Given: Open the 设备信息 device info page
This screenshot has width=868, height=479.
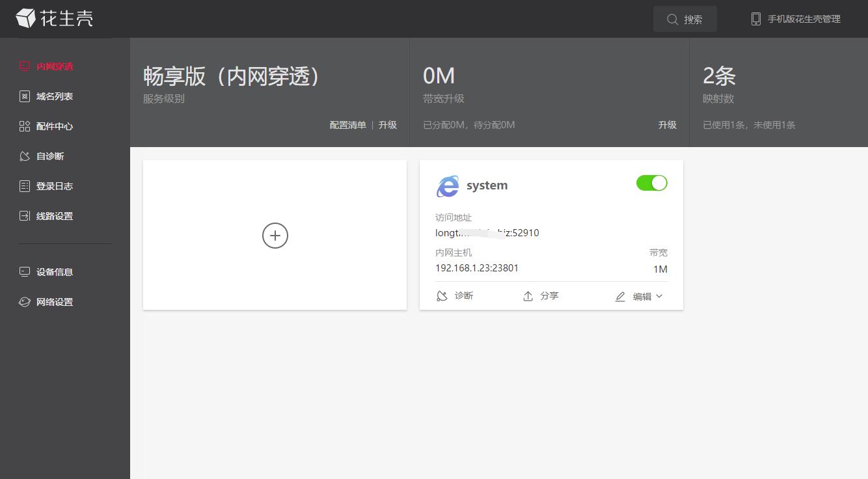Looking at the screenshot, I should [x=54, y=271].
